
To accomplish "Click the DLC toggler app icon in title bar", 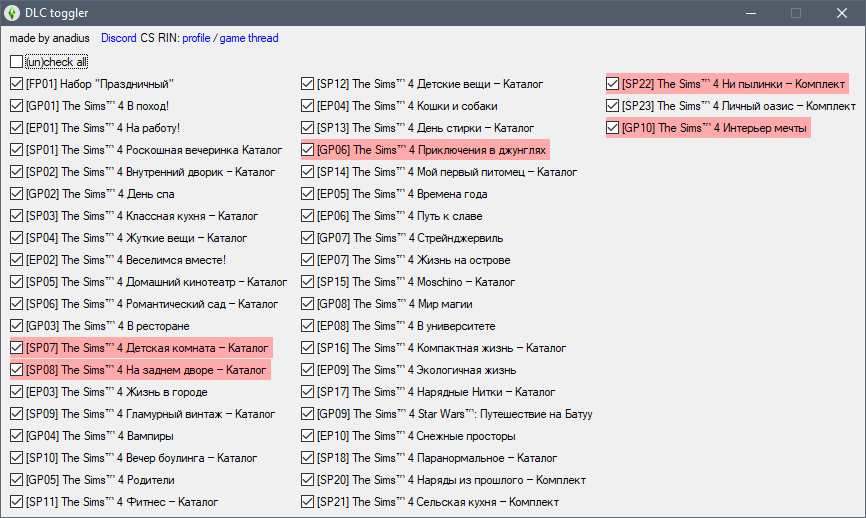I will 13,13.
